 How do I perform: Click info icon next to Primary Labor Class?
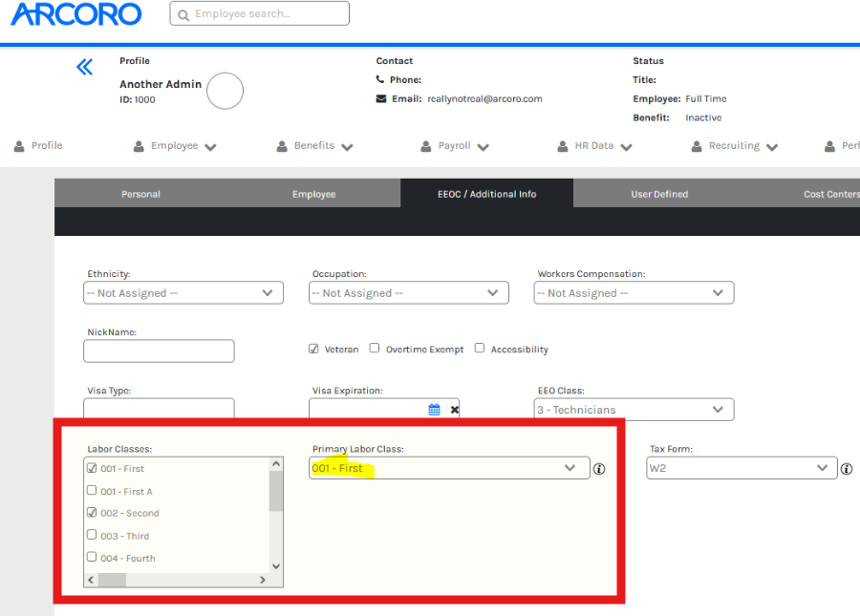click(599, 469)
